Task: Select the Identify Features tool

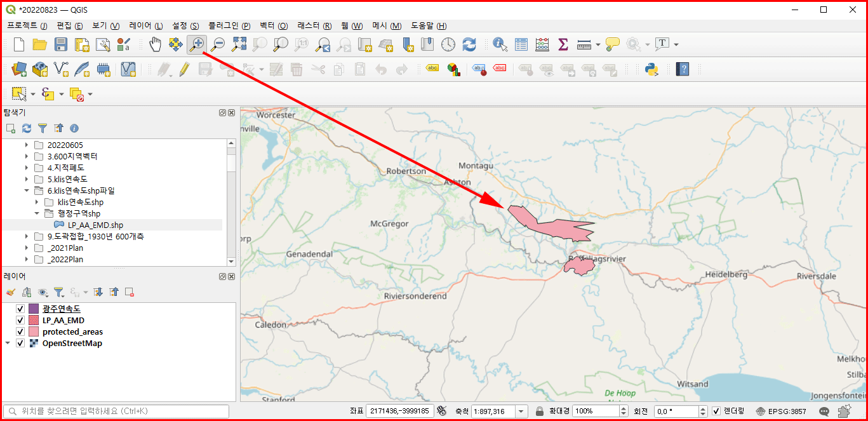Action: coord(500,44)
